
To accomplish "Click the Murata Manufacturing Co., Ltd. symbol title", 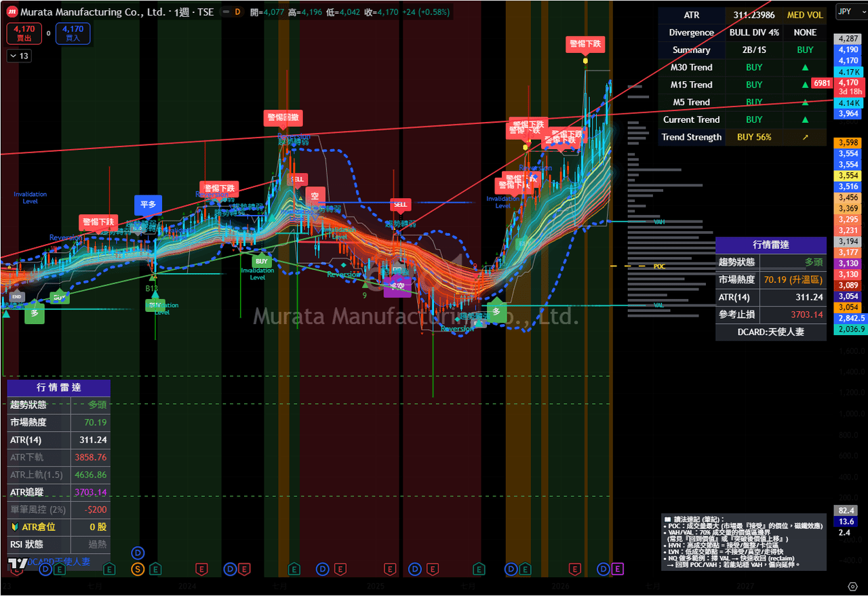I will coord(92,12).
